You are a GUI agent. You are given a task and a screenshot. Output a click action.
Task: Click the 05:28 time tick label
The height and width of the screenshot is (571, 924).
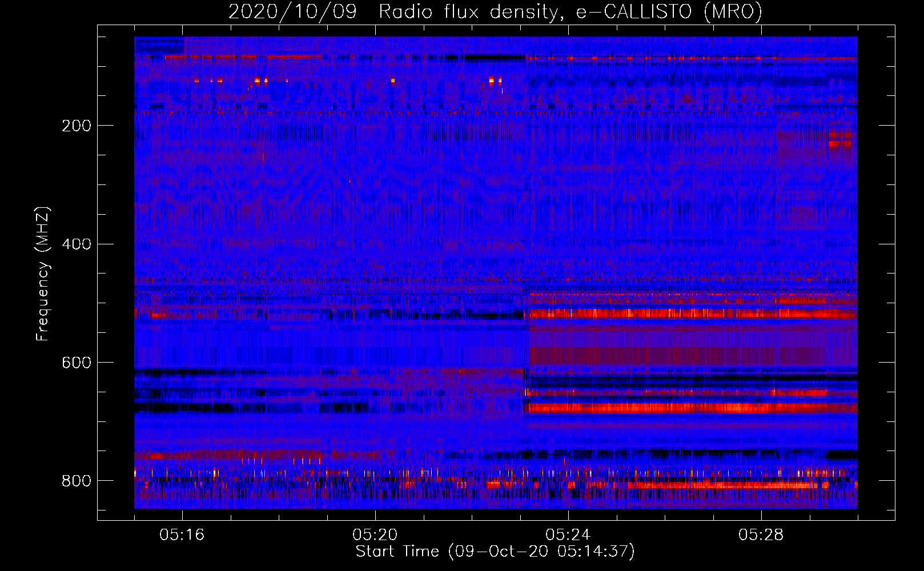[x=761, y=534]
